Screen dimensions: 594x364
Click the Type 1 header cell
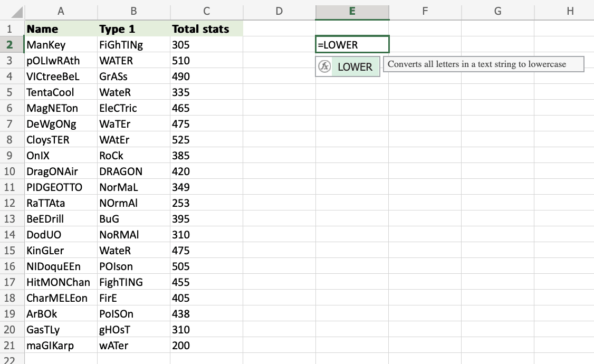point(133,29)
